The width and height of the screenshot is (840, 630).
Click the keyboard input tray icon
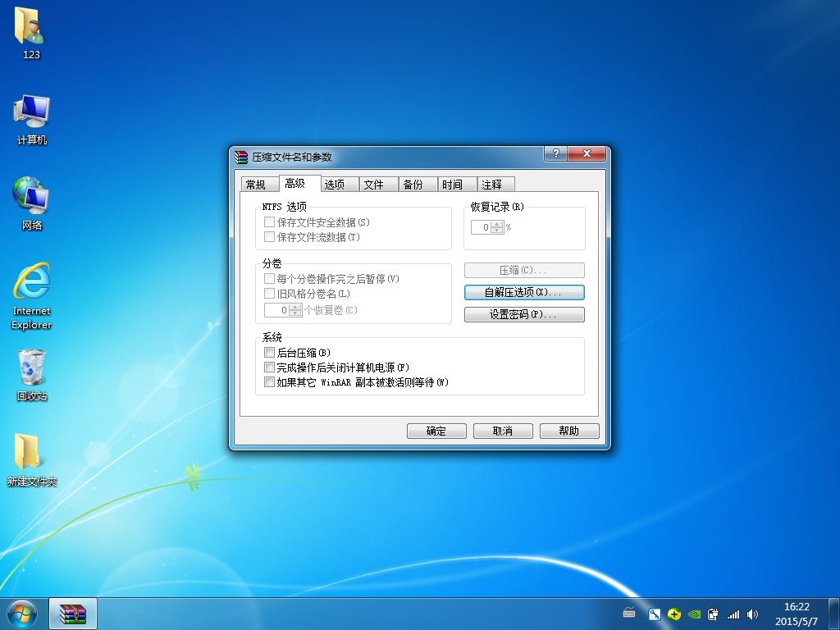629,614
